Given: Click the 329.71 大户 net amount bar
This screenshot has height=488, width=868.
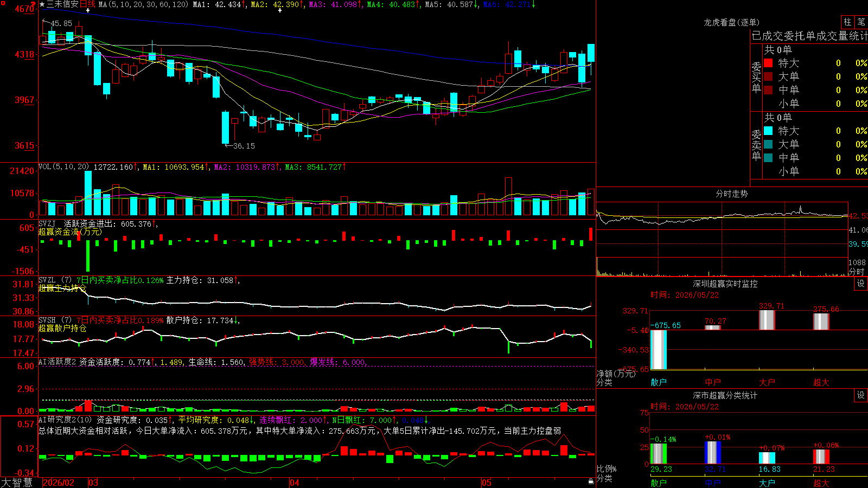Looking at the screenshot, I should click(x=767, y=319).
